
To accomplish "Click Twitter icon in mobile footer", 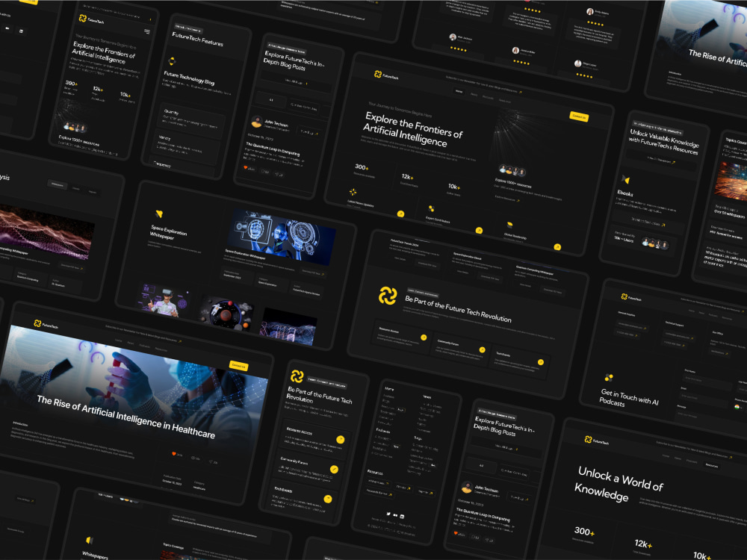I will [388, 514].
